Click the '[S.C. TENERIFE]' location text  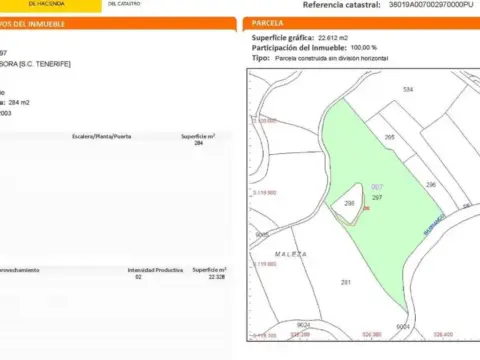point(45,64)
